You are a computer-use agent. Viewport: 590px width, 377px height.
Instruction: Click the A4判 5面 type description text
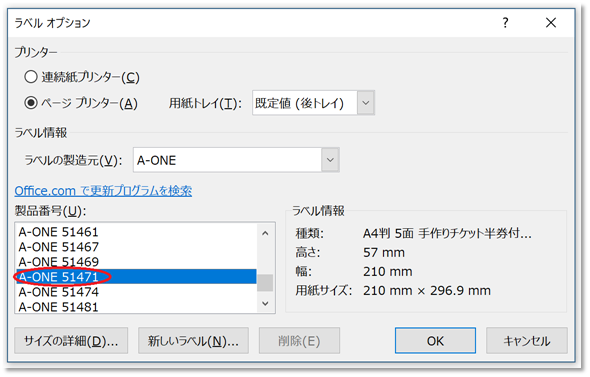tap(447, 234)
